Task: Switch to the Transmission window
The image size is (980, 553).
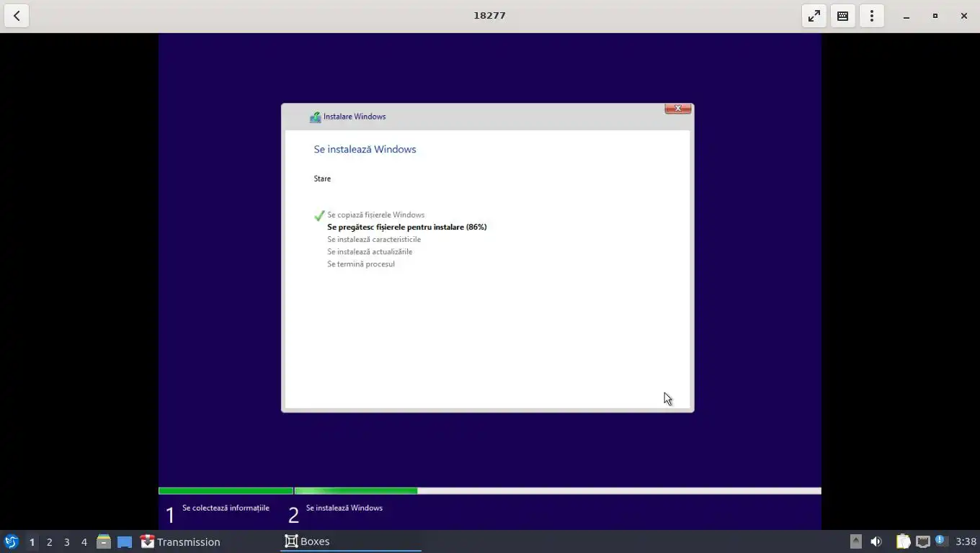Action: 180,541
